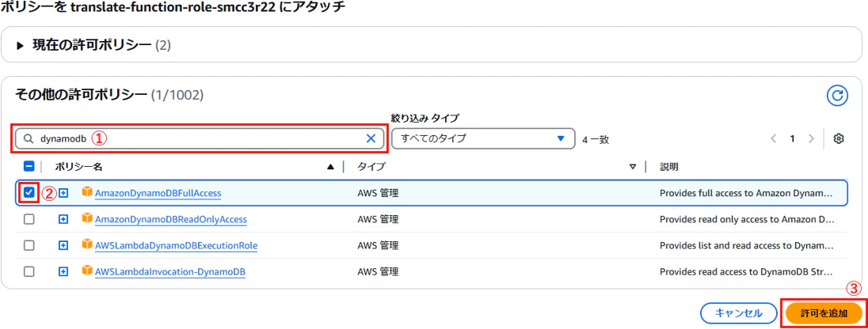The width and height of the screenshot is (868, 329).
Task: Click キャンセル button
Action: pyautogui.click(x=738, y=313)
